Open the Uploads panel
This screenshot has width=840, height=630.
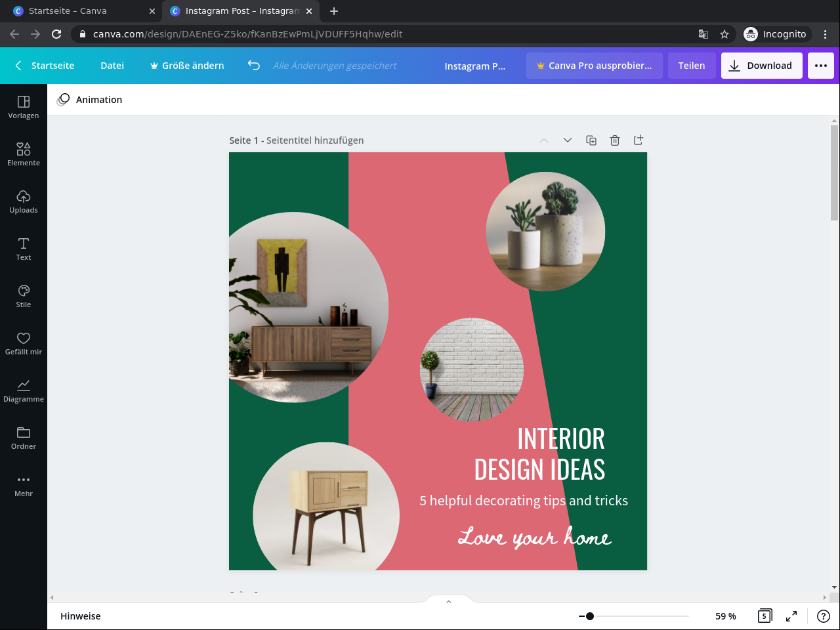24,201
